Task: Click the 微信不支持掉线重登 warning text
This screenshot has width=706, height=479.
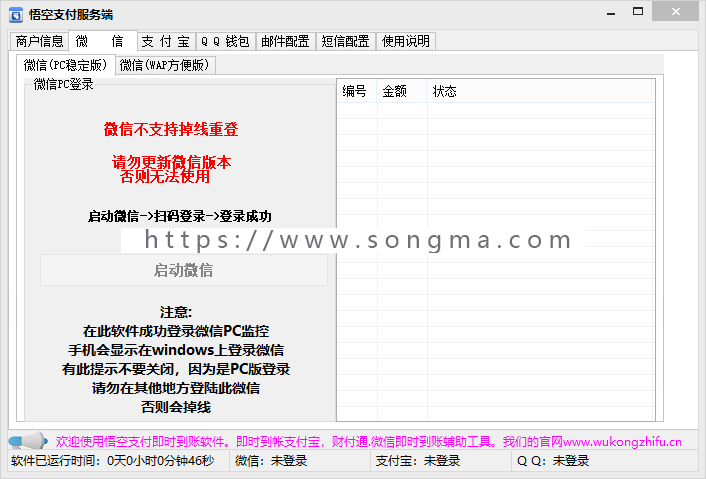Action: 171,130
